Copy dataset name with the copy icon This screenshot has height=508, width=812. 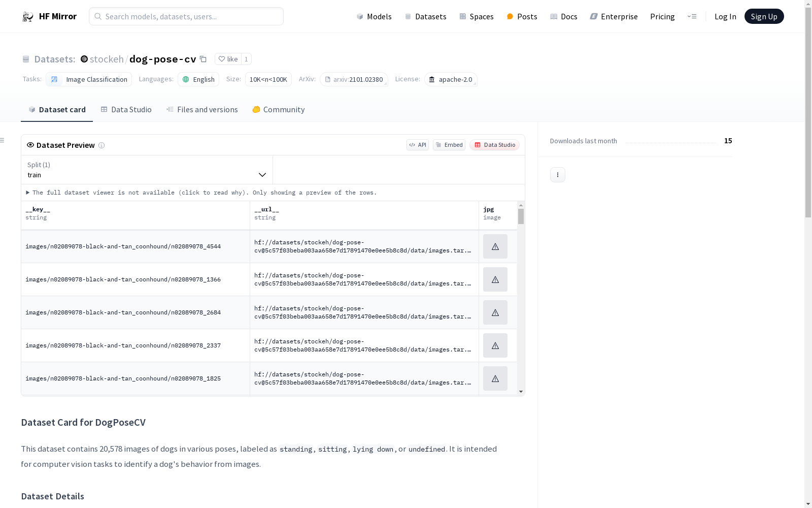(x=203, y=59)
